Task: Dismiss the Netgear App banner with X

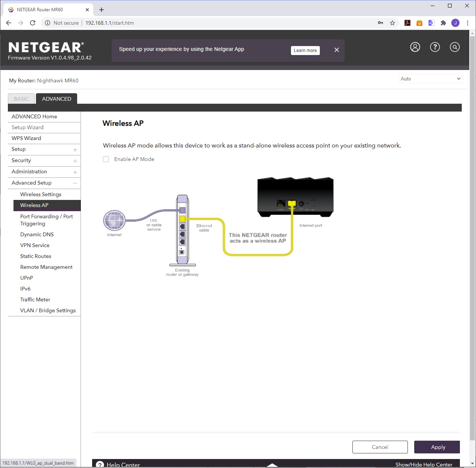Action: click(336, 50)
